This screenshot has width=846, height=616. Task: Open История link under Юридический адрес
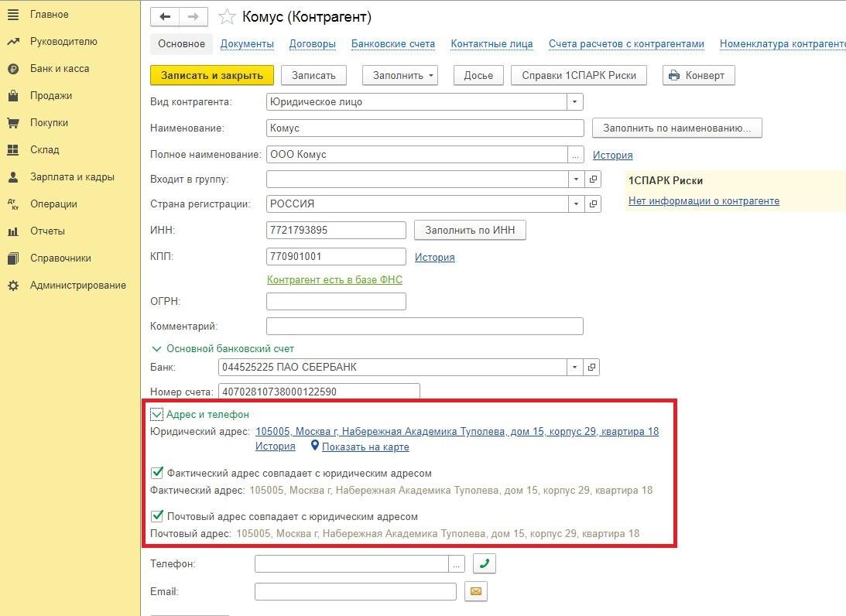click(x=276, y=447)
